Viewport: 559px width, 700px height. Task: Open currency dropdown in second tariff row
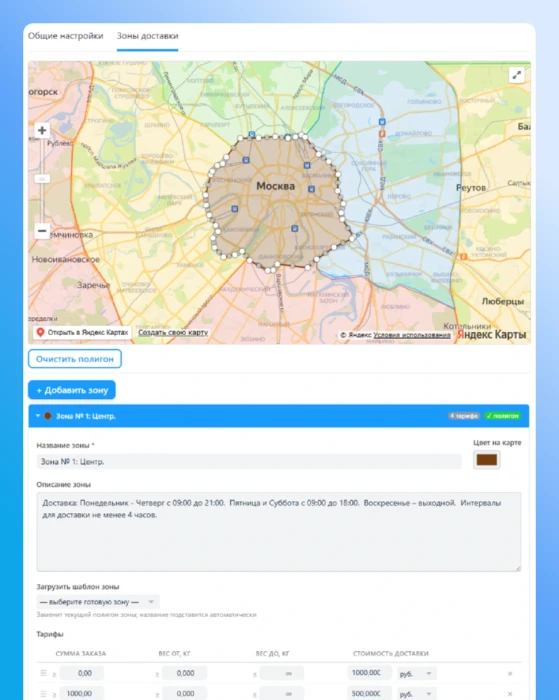pos(417,694)
